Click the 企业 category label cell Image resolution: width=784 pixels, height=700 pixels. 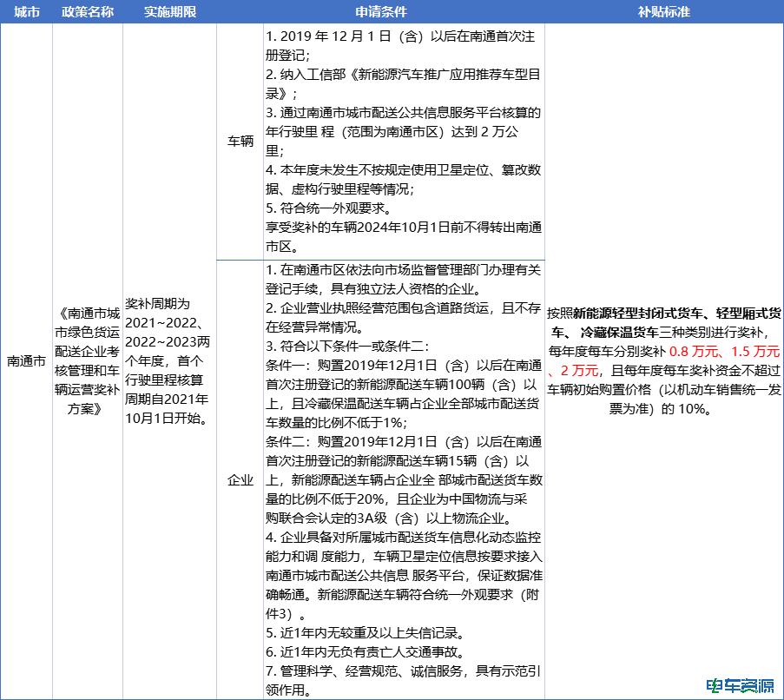coord(240,479)
